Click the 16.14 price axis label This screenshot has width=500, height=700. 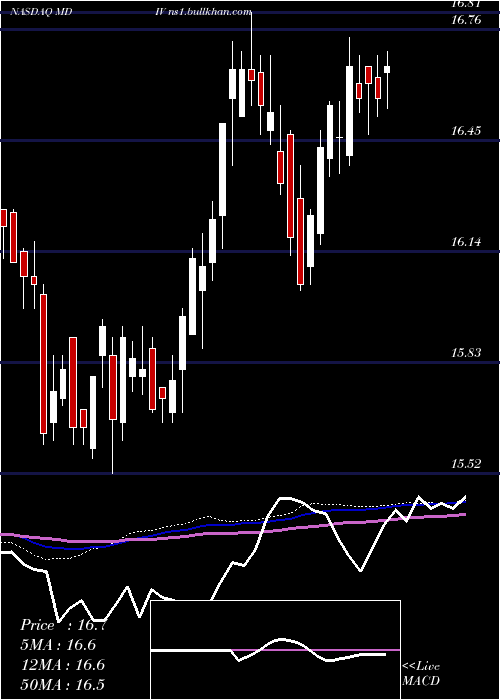tap(467, 242)
